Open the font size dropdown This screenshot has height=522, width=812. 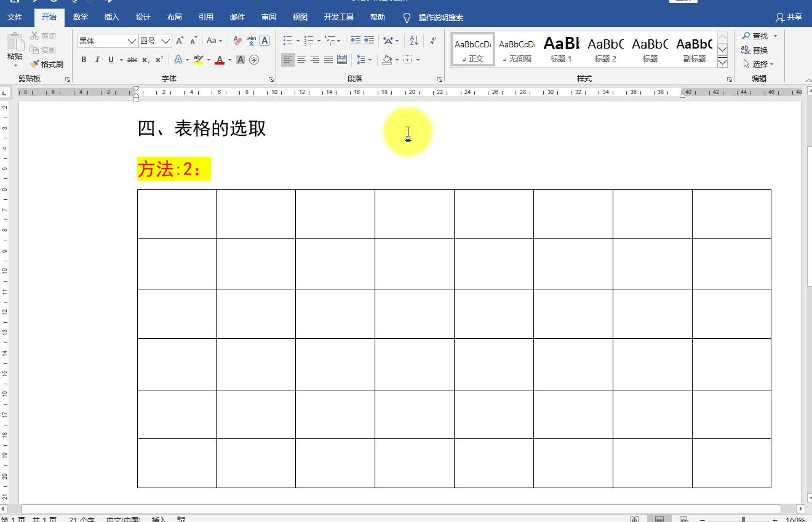164,40
